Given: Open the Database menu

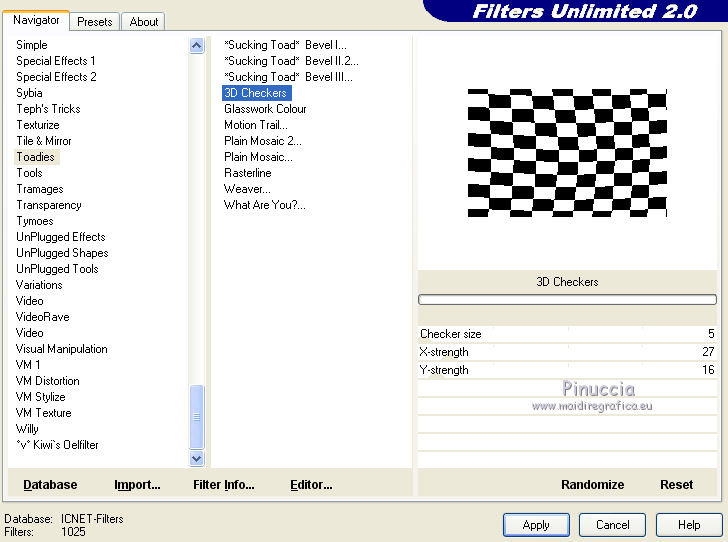Looking at the screenshot, I should click(50, 484).
